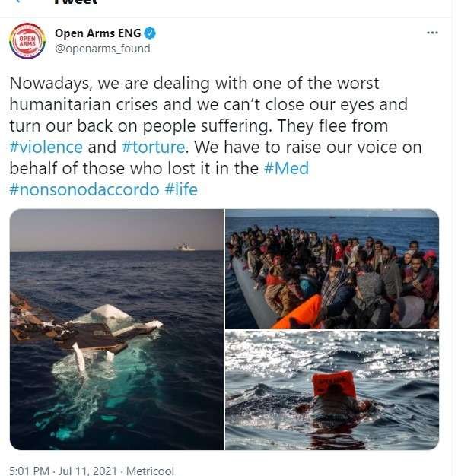Open the #violence hashtag
This screenshot has height=476, width=458.
pyautogui.click(x=46, y=148)
